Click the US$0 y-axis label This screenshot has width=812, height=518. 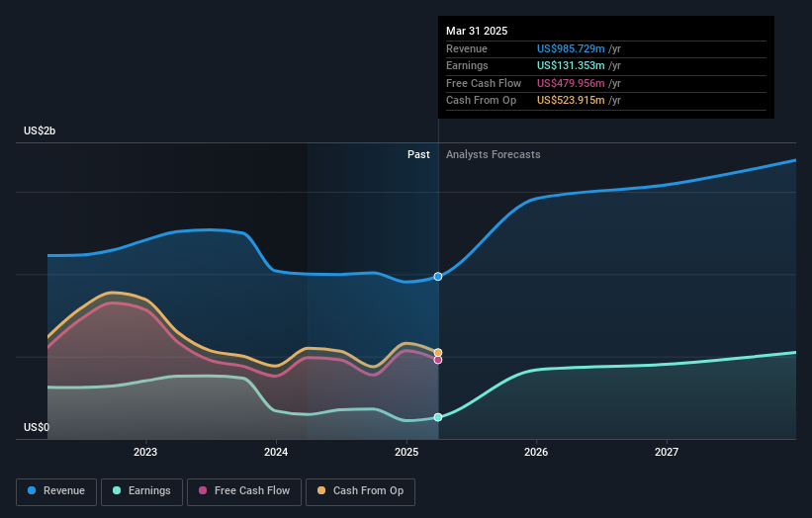(37, 427)
